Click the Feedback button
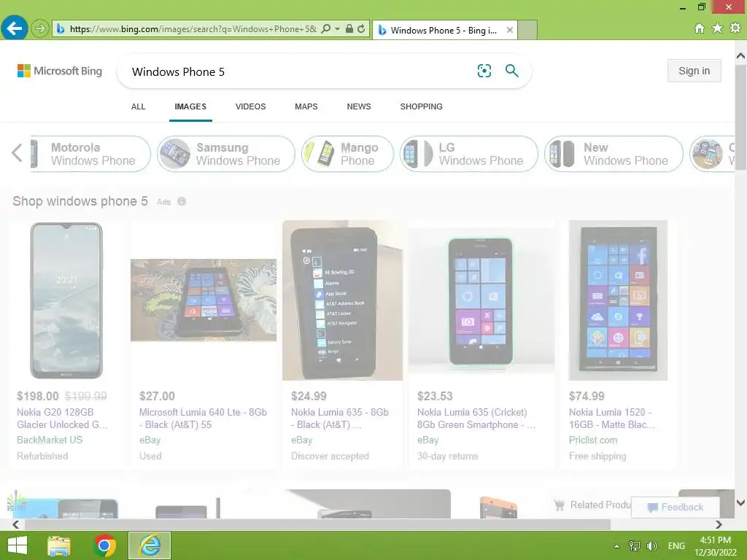Viewport: 747px width, 560px height. pyautogui.click(x=676, y=507)
